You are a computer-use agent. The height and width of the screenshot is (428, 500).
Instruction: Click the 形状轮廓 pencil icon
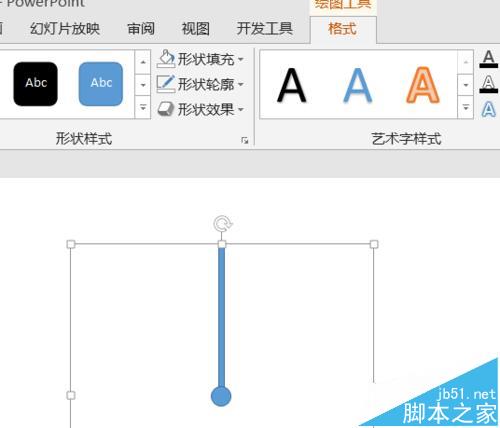(x=166, y=84)
